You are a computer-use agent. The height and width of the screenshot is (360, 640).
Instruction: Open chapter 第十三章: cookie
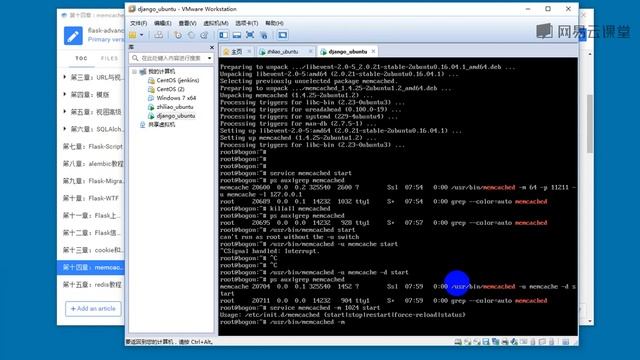pyautogui.click(x=92, y=250)
